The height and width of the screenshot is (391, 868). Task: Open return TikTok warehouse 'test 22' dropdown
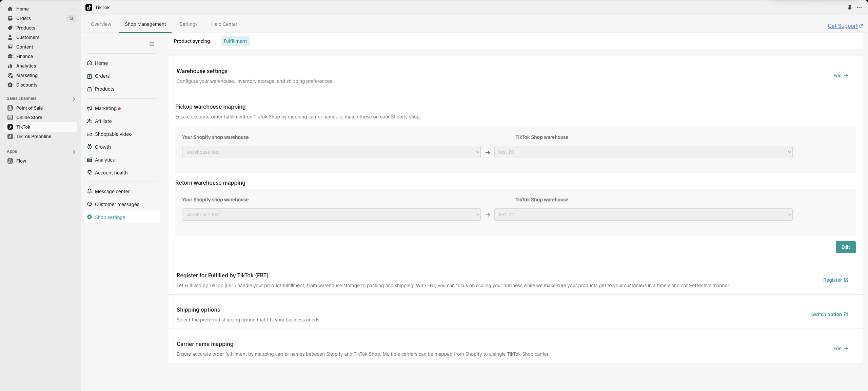(643, 215)
